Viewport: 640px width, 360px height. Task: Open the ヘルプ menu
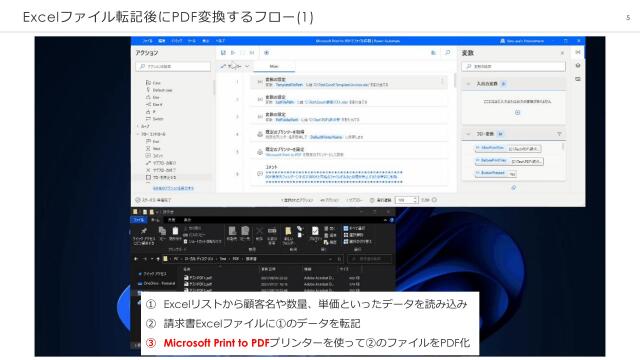pos(220,41)
